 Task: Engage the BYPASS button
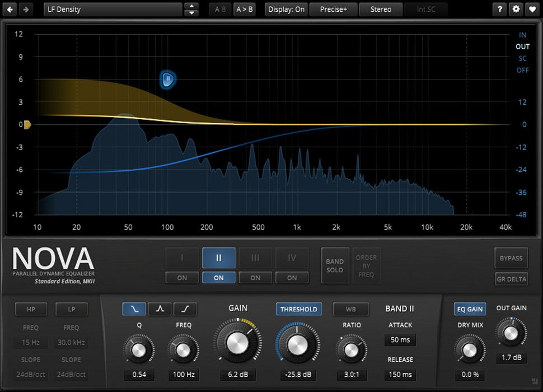(x=511, y=258)
